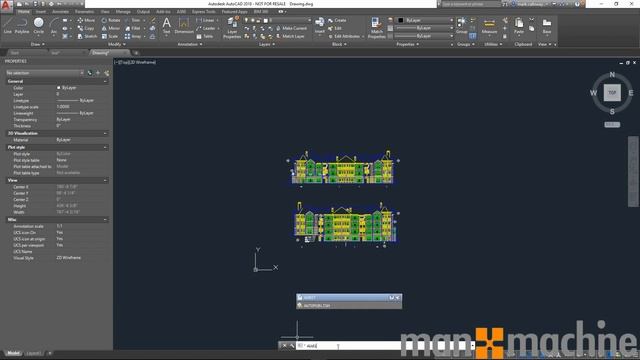The width and height of the screenshot is (640, 360).
Task: Click Match Layer button
Action: coord(290,36)
